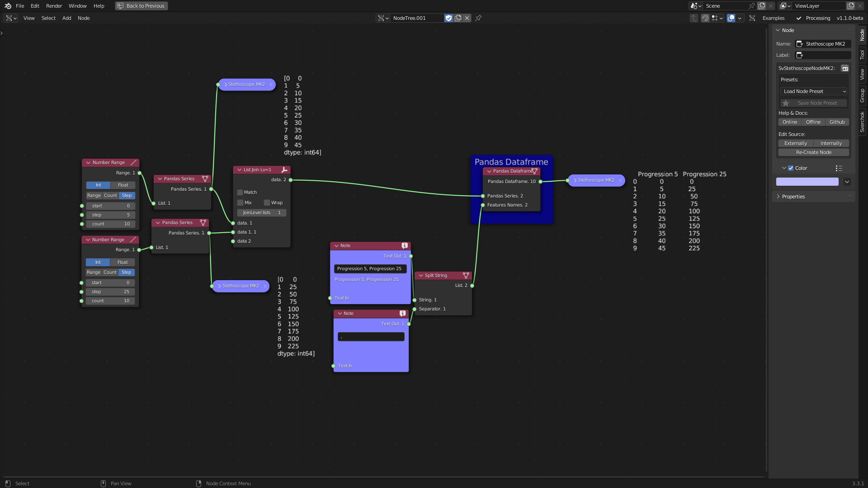
Task: Click the Pandas Dataframe filter icon
Action: coord(535,171)
